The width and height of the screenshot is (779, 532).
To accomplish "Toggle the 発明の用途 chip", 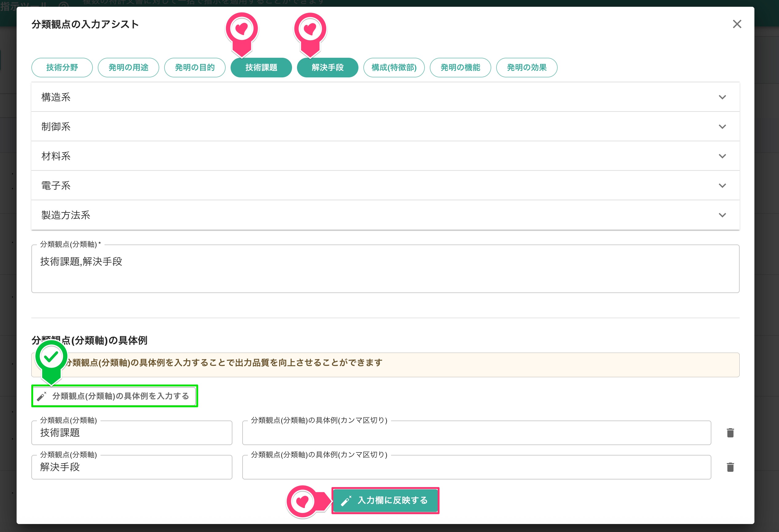I will pos(129,68).
